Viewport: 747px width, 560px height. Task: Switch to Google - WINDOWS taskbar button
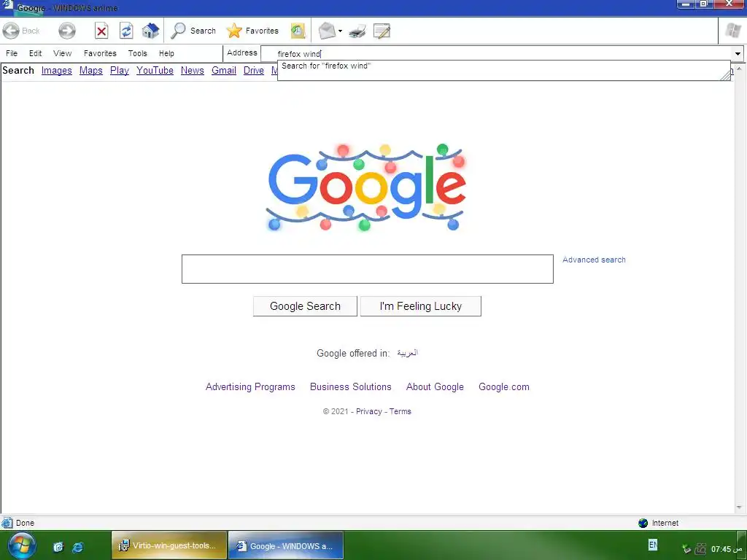pos(286,545)
